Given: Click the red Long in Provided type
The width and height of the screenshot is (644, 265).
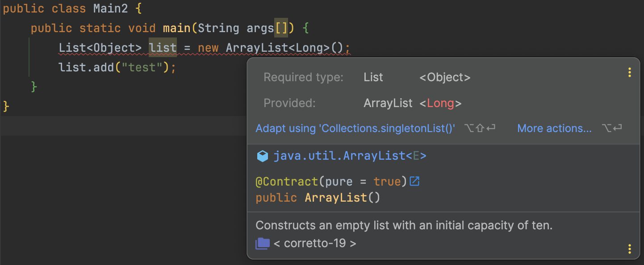Looking at the screenshot, I should tap(440, 104).
